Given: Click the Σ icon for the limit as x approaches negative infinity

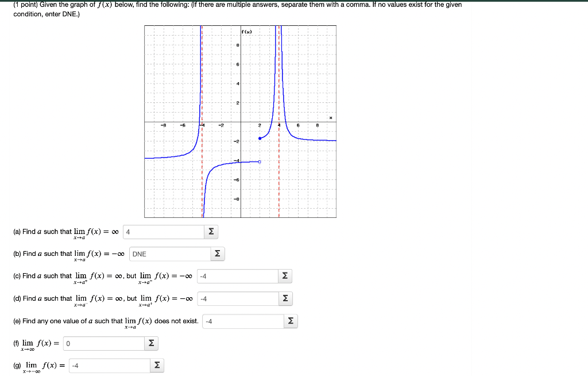Looking at the screenshot, I should tap(157, 365).
